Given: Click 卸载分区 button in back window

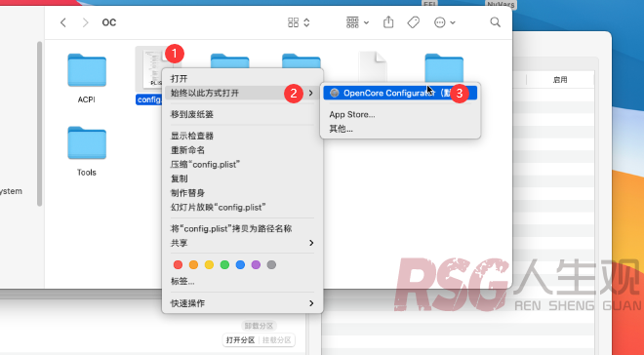Looking at the screenshot, I should tap(259, 326).
